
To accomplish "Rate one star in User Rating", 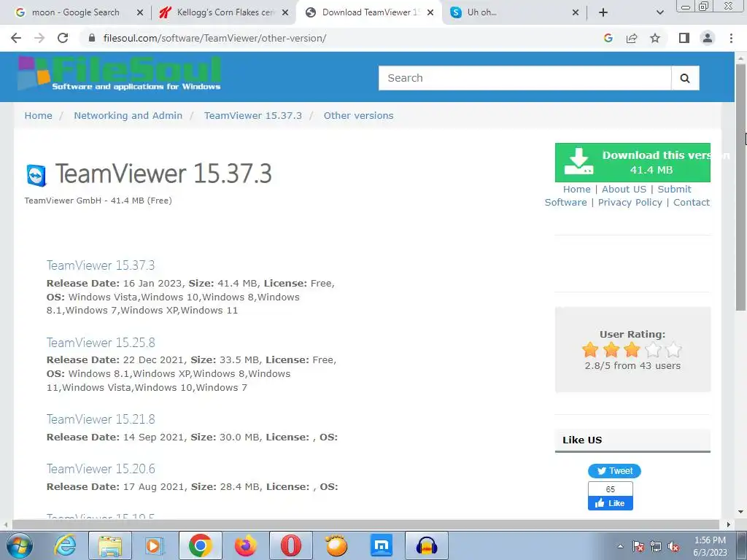I will [589, 350].
